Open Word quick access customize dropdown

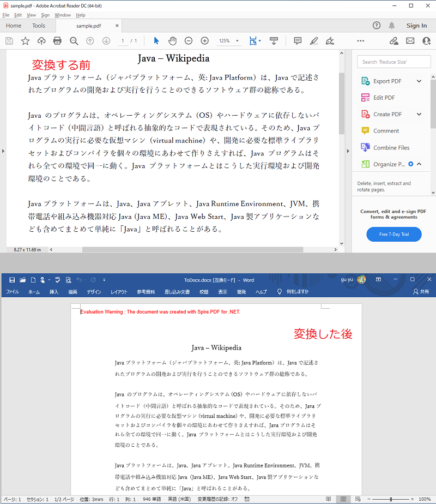(104, 280)
